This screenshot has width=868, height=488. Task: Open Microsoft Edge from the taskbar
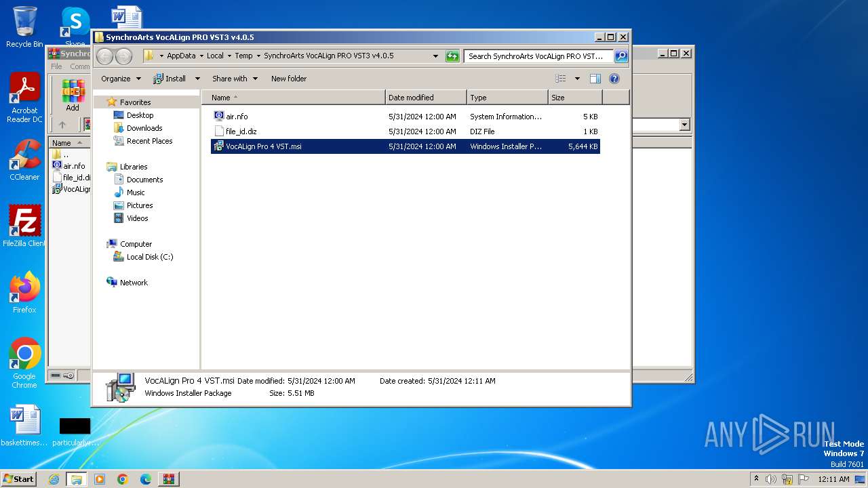[145, 479]
